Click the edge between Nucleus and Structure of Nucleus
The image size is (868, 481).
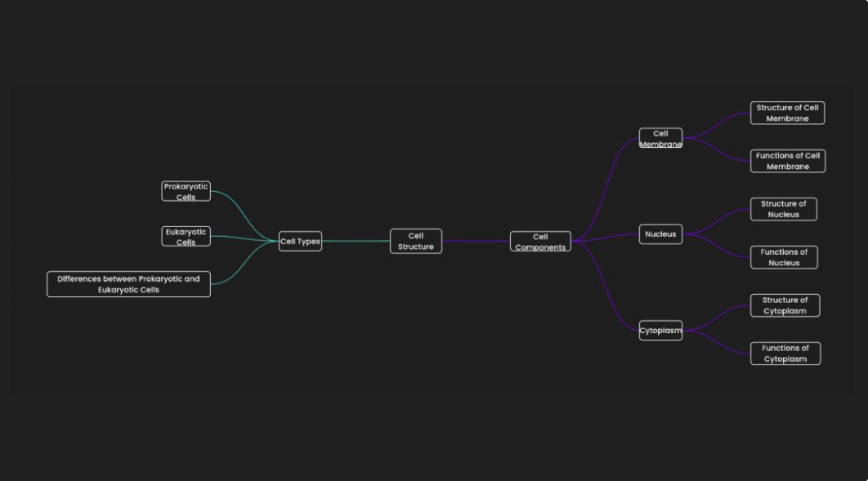tap(719, 220)
